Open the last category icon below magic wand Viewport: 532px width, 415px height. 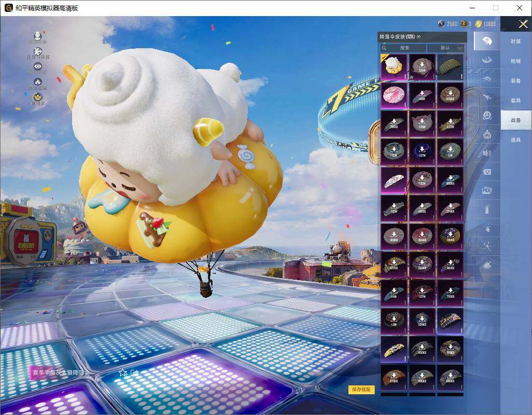click(487, 265)
